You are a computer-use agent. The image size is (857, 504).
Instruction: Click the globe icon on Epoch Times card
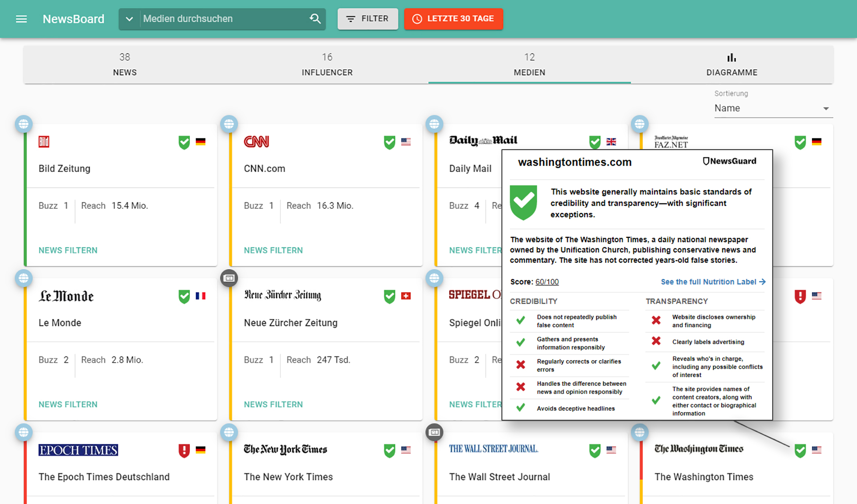[x=24, y=432]
